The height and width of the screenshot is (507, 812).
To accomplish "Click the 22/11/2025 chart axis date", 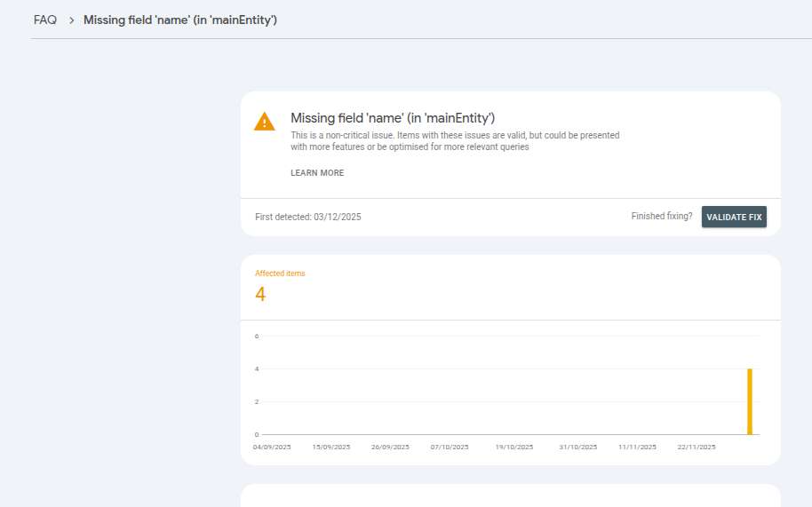I will (x=697, y=448).
